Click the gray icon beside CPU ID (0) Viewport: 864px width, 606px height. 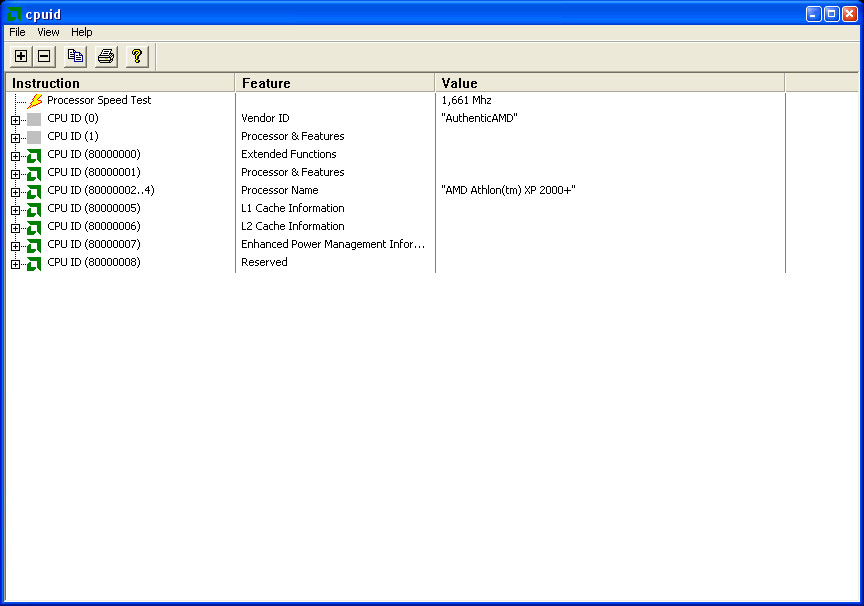click(34, 119)
